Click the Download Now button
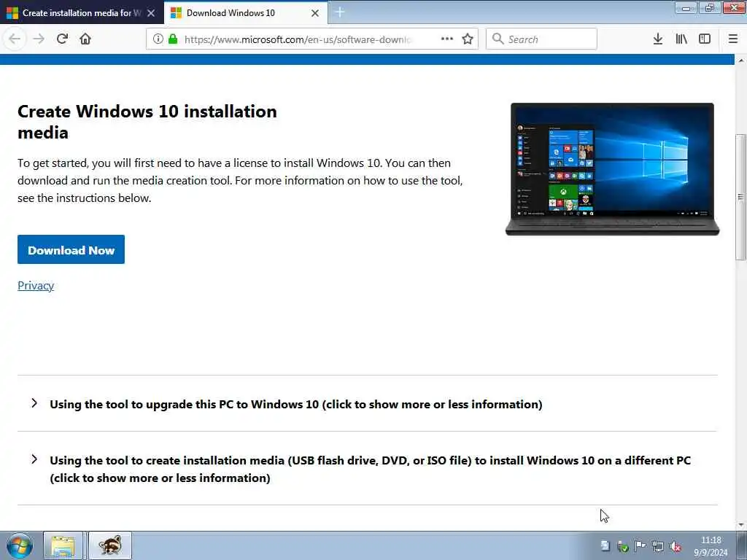The image size is (747, 560). point(71,249)
